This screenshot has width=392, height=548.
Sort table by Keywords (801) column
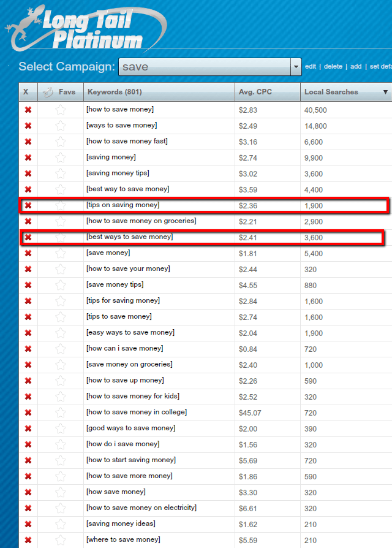(x=159, y=92)
